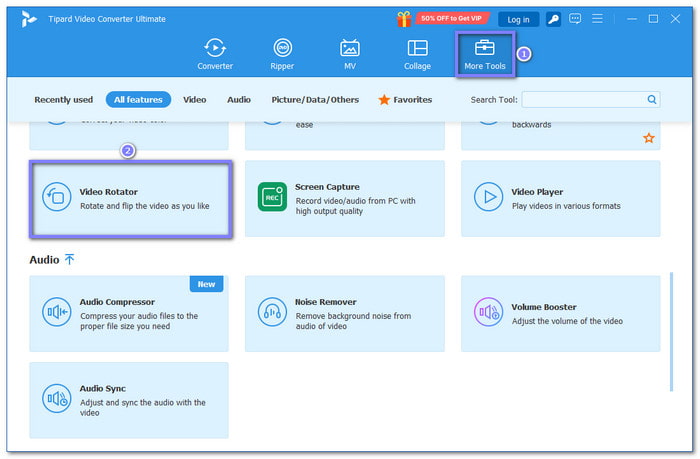Click the Tipard app logo

click(x=29, y=19)
